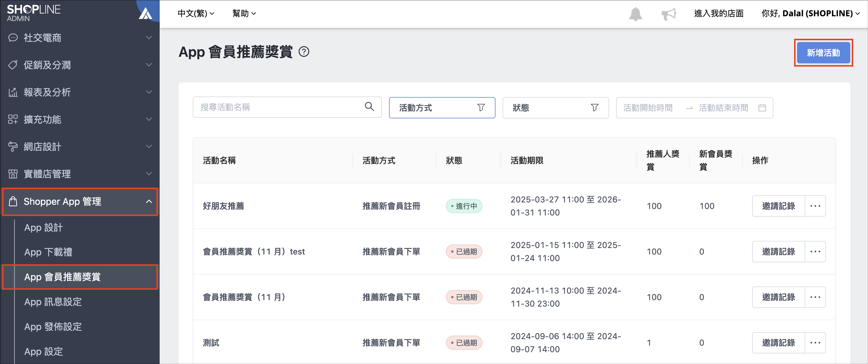The height and width of the screenshot is (364, 868).
Task: Open the calendar icon in date range
Action: click(x=762, y=108)
